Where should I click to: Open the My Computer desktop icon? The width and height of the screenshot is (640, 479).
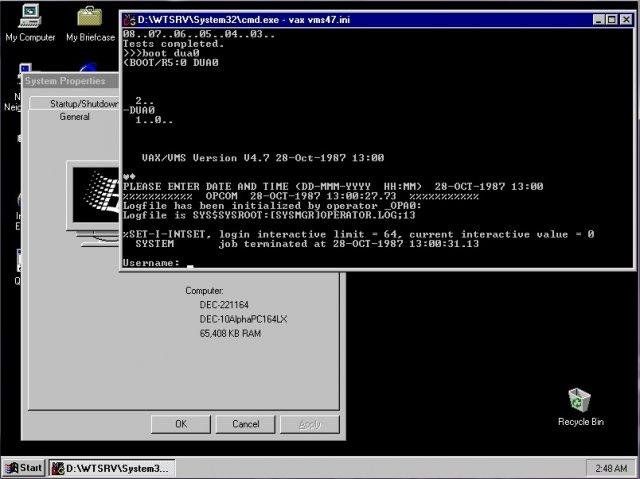pyautogui.click(x=30, y=23)
